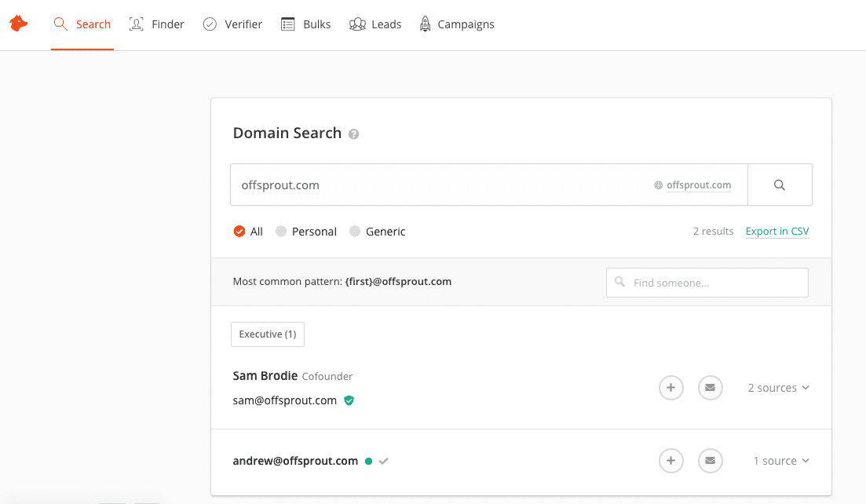Click the gray checkmark beside andrew@offsprout.com
Image resolution: width=866 pixels, height=504 pixels.
[x=384, y=461]
